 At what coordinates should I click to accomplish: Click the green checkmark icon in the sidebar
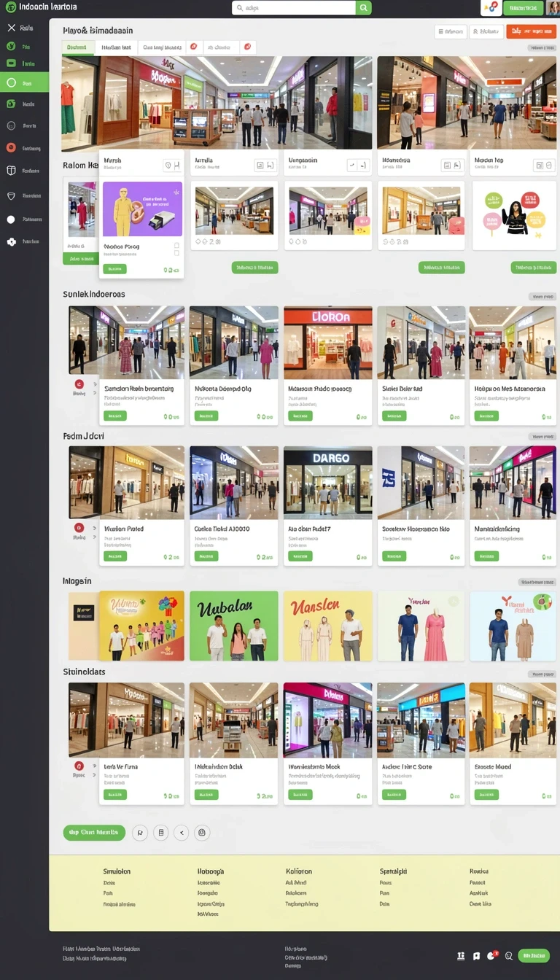pos(11,46)
